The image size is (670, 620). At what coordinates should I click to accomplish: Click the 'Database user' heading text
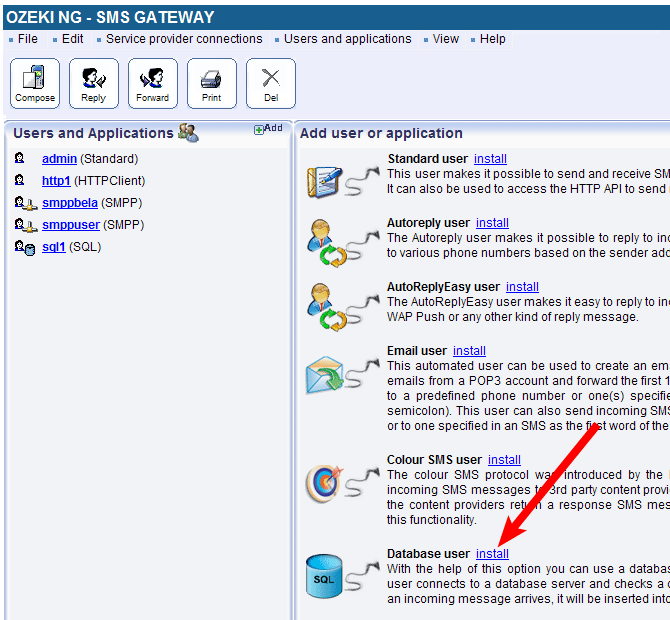[428, 554]
